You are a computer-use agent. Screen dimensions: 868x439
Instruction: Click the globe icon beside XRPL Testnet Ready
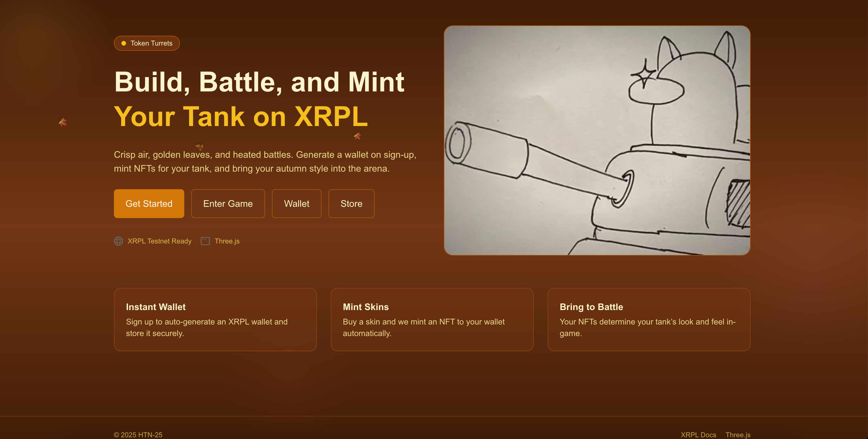pos(118,241)
